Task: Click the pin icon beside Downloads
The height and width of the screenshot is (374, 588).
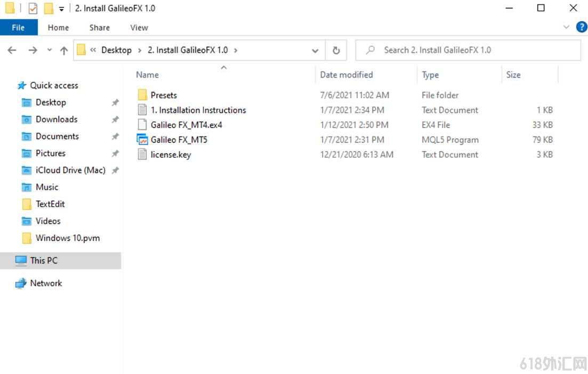Action: pos(115,120)
